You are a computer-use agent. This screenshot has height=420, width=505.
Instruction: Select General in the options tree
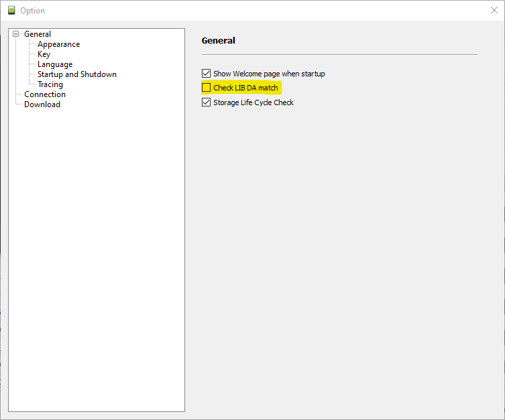pos(38,34)
